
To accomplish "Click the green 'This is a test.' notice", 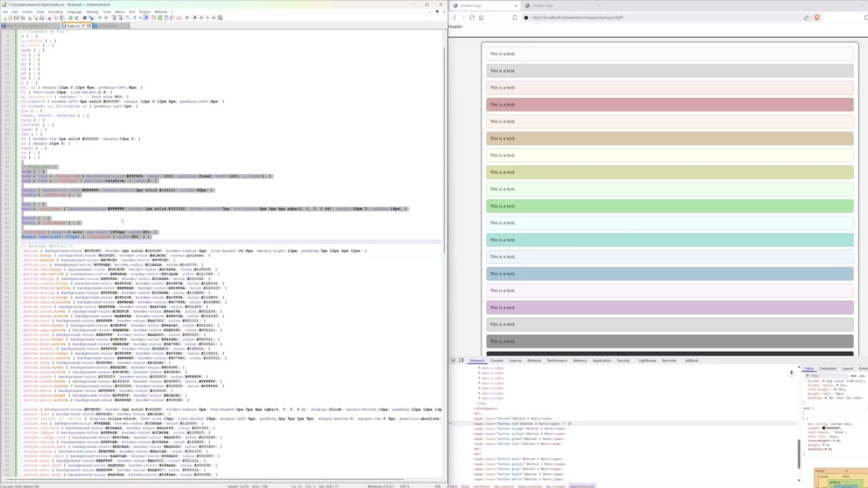I will [x=670, y=206].
